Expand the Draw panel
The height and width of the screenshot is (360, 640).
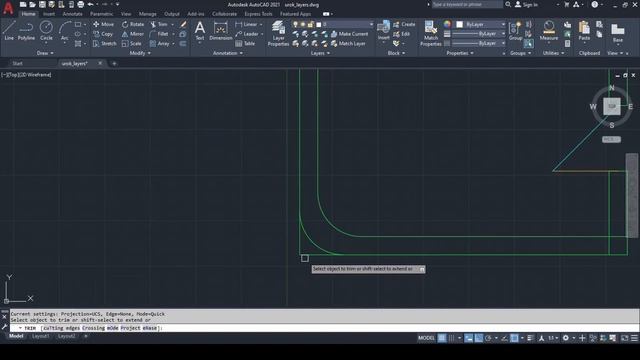[45, 53]
